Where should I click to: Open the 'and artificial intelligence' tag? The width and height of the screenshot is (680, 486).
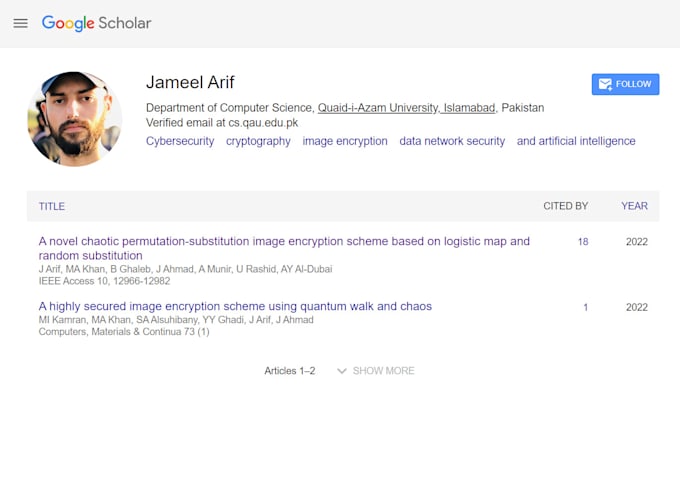pyautogui.click(x=576, y=141)
